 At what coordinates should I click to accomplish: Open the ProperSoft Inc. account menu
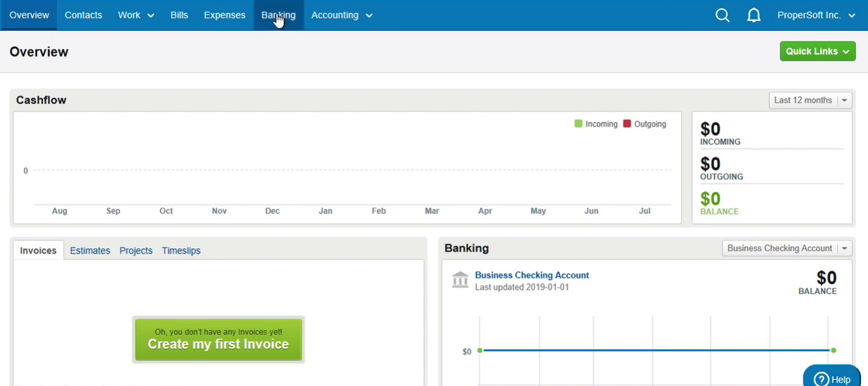816,15
